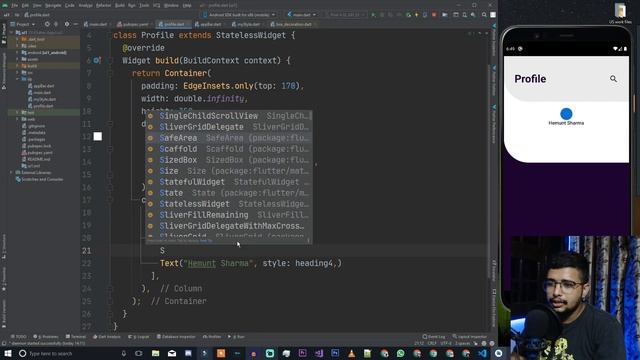Stop the running app with the red icon
Image resolution: width=640 pixels, height=360 pixels.
434,15
